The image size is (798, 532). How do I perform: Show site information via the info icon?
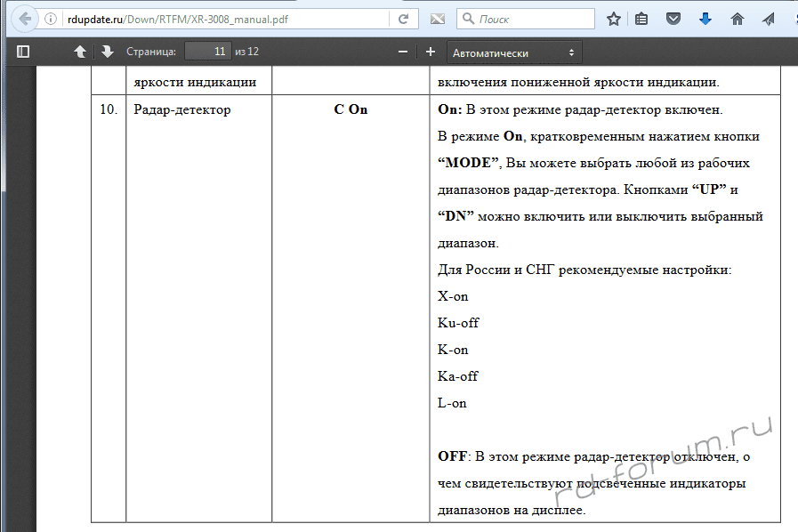tap(52, 19)
